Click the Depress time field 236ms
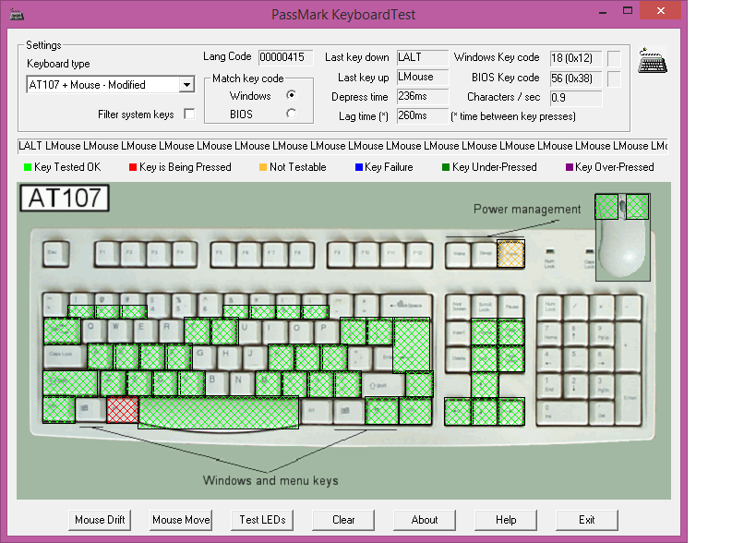Image resolution: width=756 pixels, height=543 pixels. (423, 96)
